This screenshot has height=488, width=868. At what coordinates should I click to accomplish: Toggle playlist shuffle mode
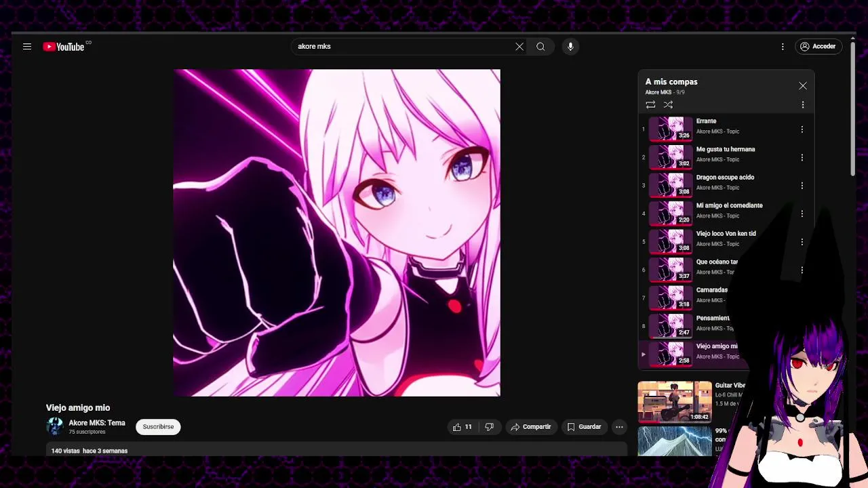[x=668, y=104]
